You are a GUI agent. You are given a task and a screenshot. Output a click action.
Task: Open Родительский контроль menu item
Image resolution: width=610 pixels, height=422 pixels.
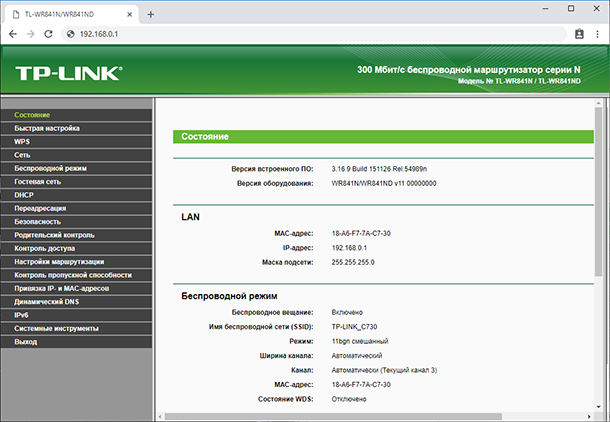(x=77, y=235)
